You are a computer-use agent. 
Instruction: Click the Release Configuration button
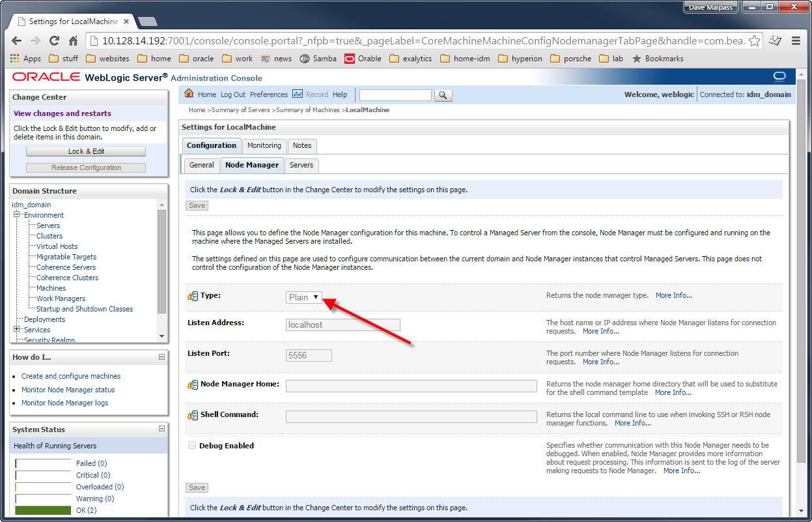pyautogui.click(x=86, y=167)
